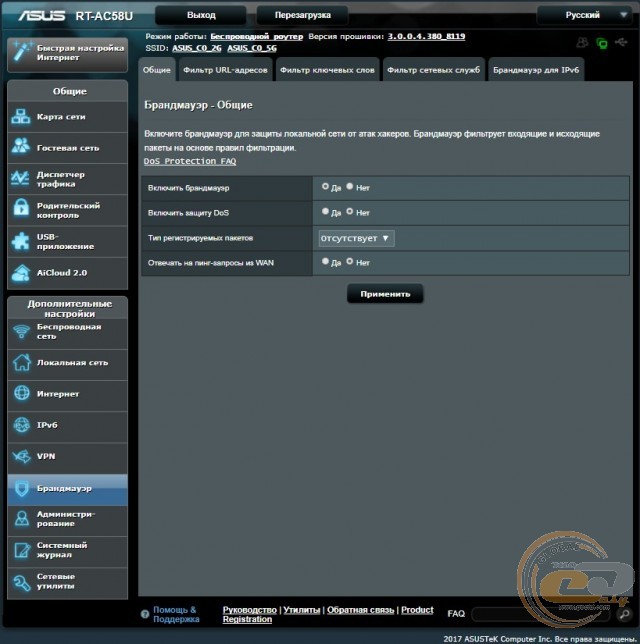Viewport: 640px width, 644px height.
Task: Open the logged packets type dropdown
Action: pos(357,238)
